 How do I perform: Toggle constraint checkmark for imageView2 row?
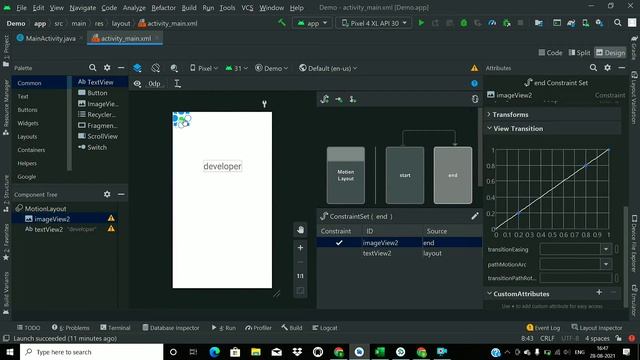[339, 242]
